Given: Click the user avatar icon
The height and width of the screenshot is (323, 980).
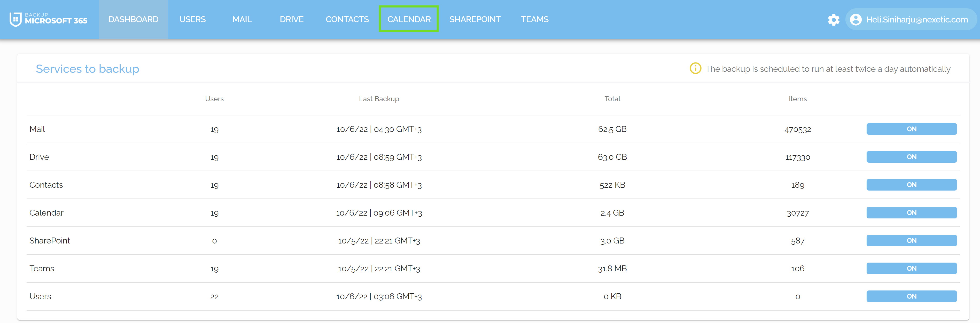Looking at the screenshot, I should pos(855,19).
